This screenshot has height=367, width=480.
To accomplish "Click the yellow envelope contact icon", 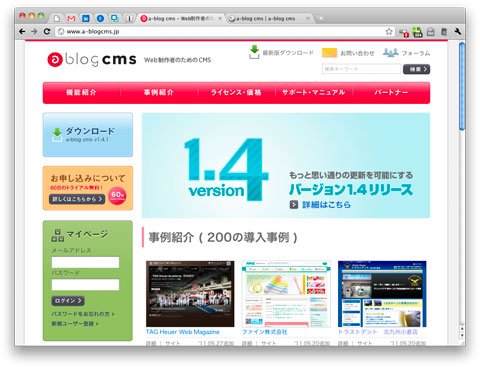I will 329,53.
